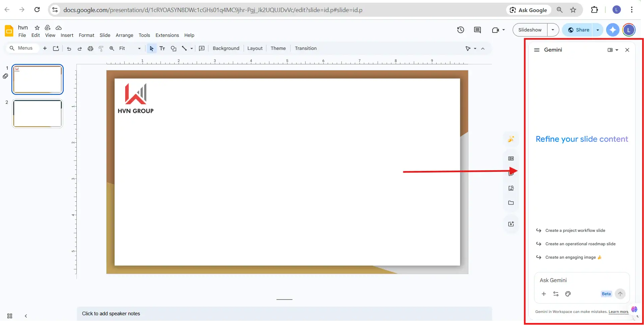The image size is (644, 325).
Task: Add attachment with Gemini plus icon
Action: [x=544, y=294]
